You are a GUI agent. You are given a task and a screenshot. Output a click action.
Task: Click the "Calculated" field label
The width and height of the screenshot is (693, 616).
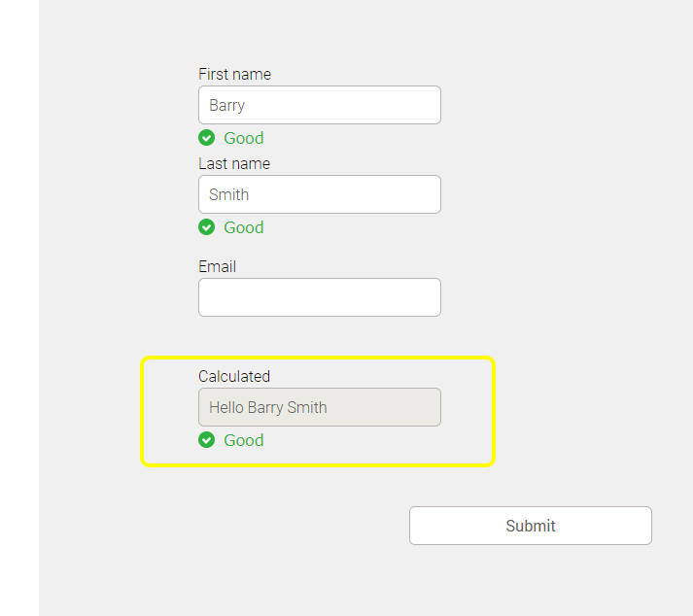click(234, 376)
